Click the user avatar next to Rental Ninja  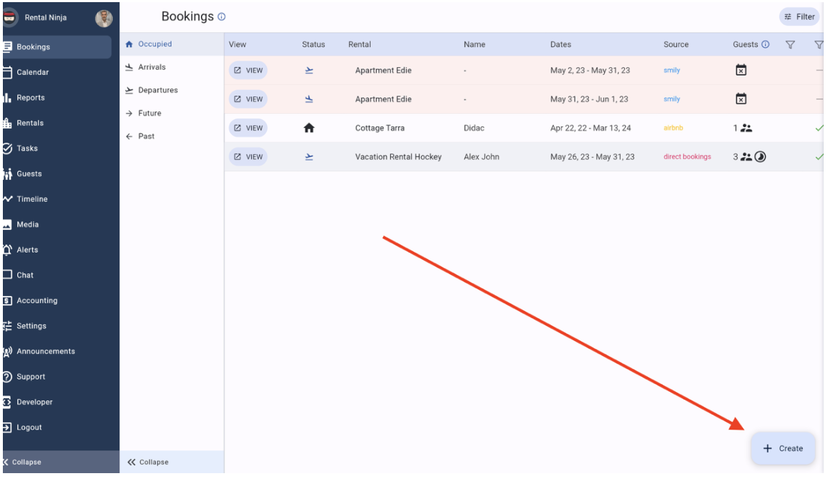[104, 18]
